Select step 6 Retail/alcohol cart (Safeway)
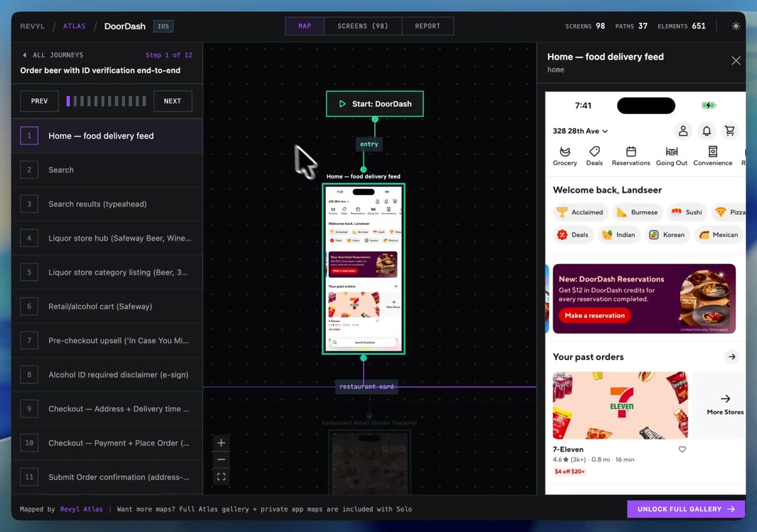The width and height of the screenshot is (757, 532). 107,306
